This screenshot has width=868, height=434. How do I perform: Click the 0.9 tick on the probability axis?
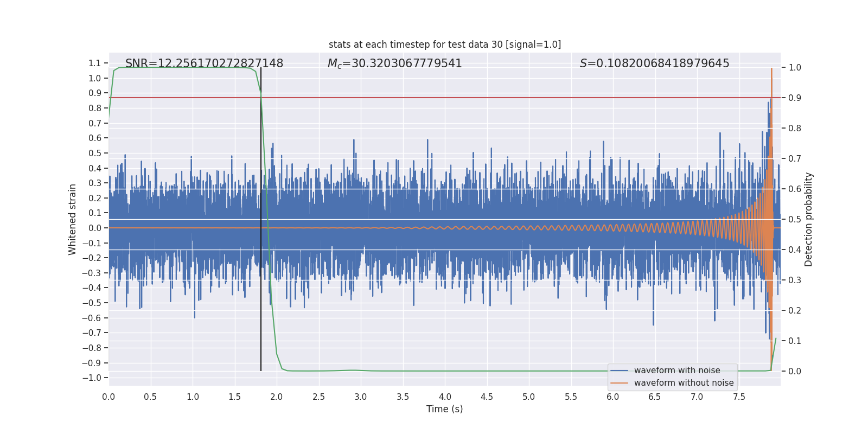[x=795, y=98]
